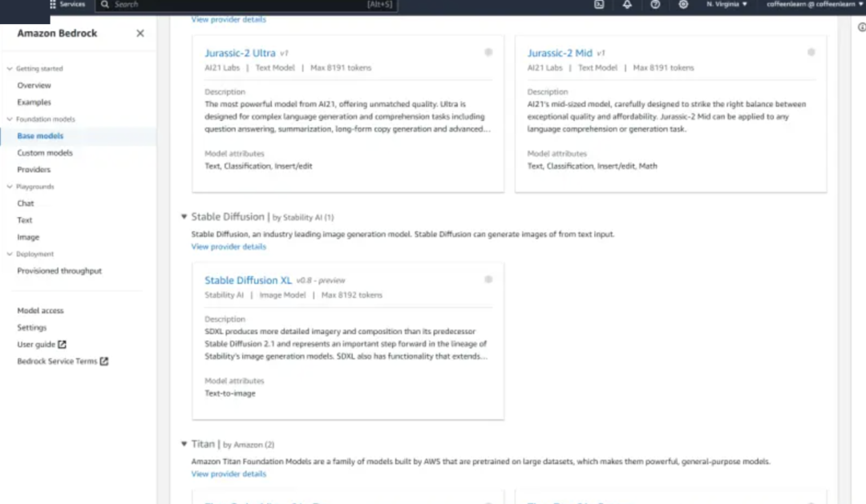Open the Text playground
The width and height of the screenshot is (866, 504).
click(x=24, y=220)
